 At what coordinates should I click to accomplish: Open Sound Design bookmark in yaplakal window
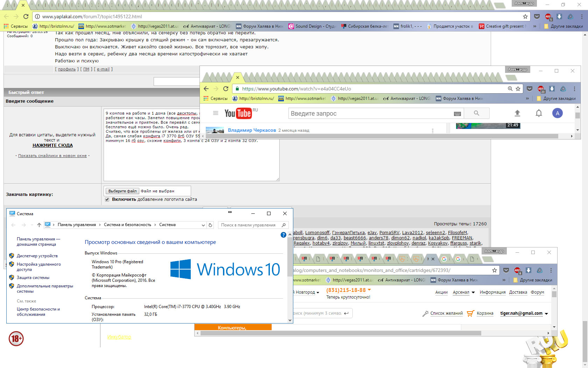(x=312, y=26)
